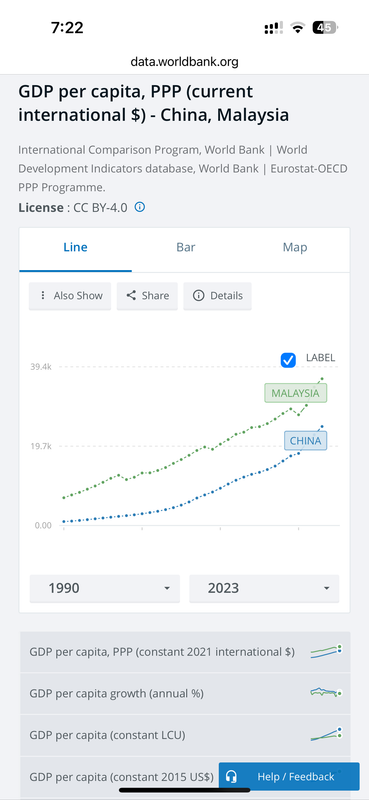Switch to the Bar tab
Image resolution: width=369 pixels, height=800 pixels.
[x=186, y=248]
